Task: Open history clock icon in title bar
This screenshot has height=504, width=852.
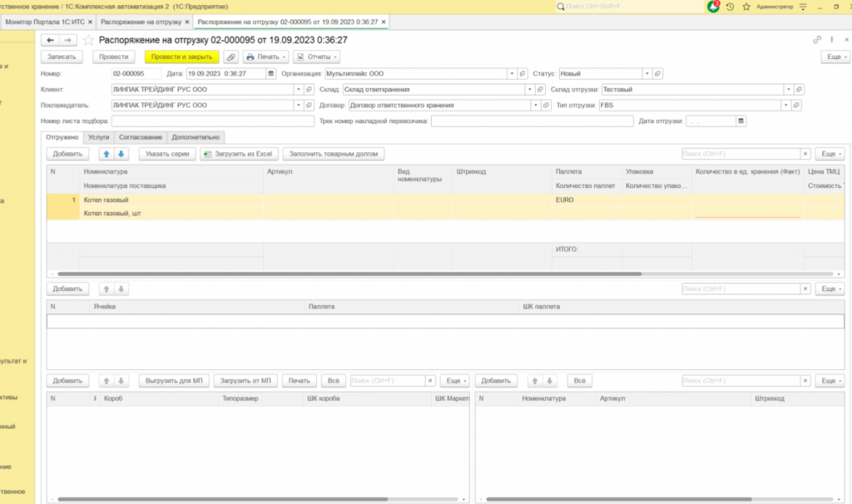Action: (x=730, y=7)
